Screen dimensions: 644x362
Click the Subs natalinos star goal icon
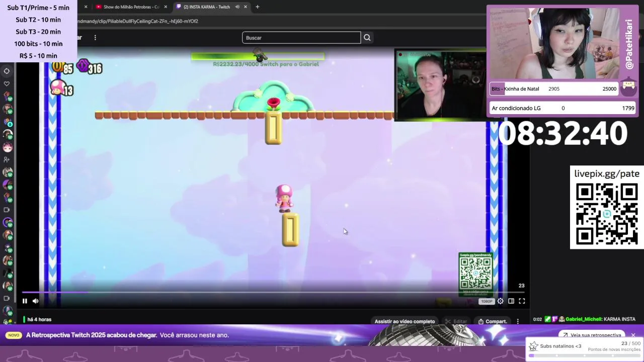click(533, 346)
